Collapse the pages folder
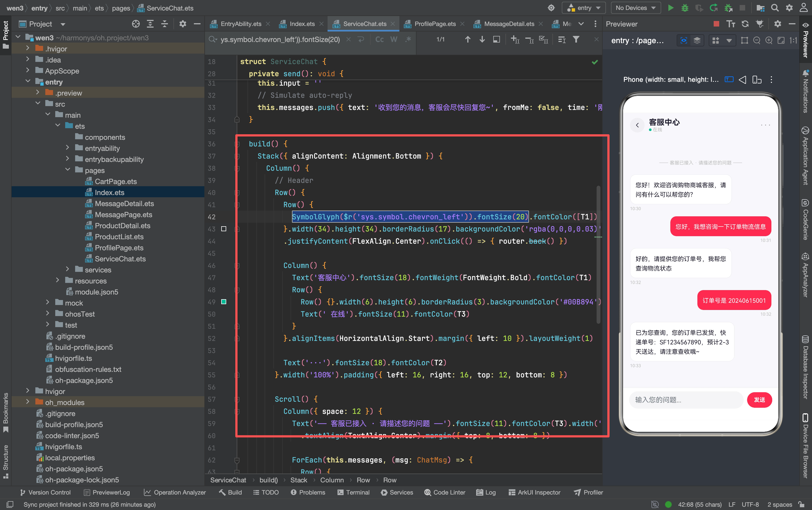Viewport: 812px width, 510px height. (x=68, y=170)
